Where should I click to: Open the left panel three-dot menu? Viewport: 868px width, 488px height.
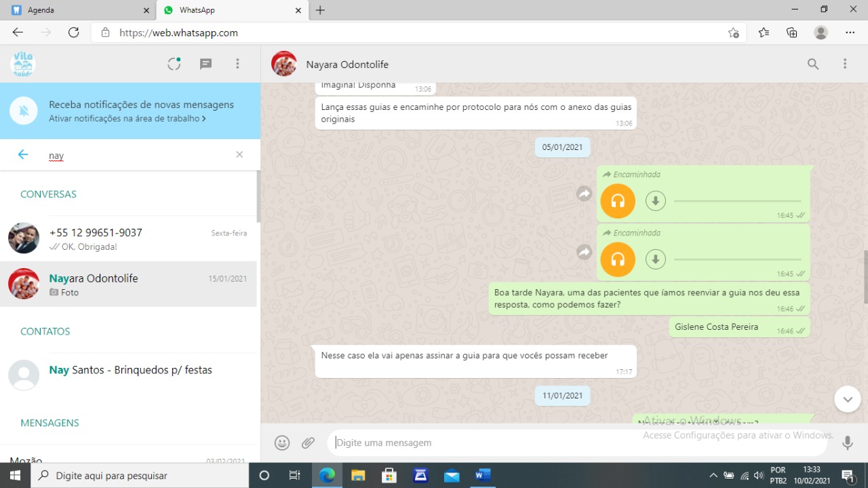pyautogui.click(x=237, y=64)
